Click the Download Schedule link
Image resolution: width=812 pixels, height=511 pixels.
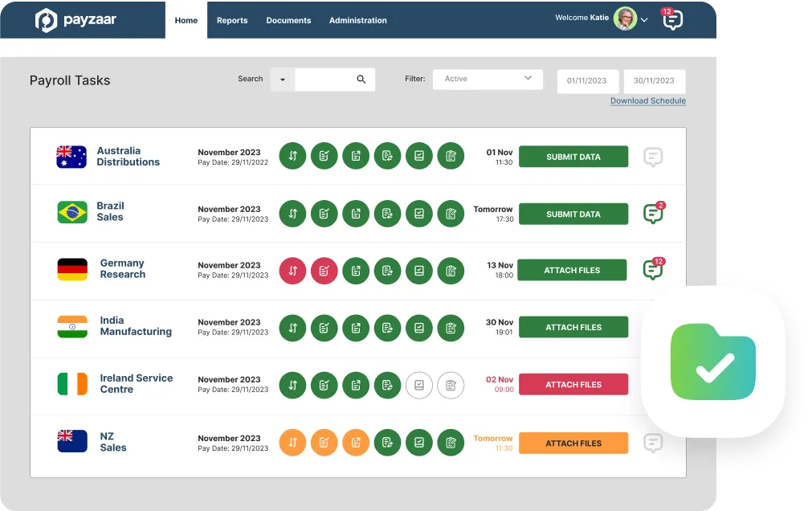(647, 100)
